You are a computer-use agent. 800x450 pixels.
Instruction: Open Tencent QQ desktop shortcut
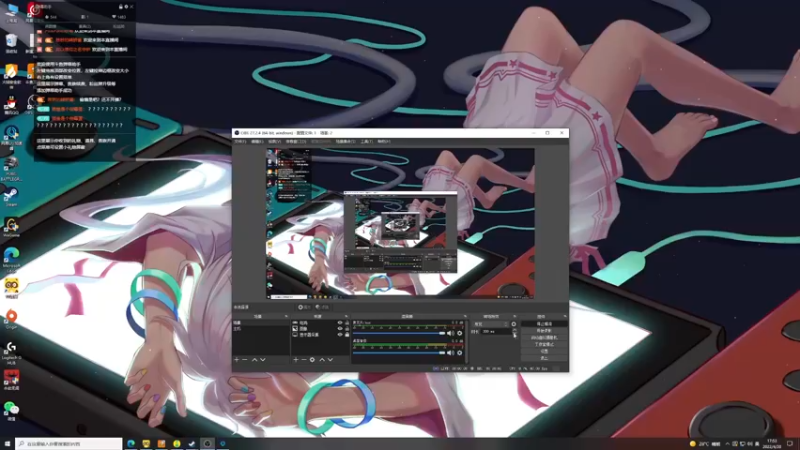[x=11, y=106]
